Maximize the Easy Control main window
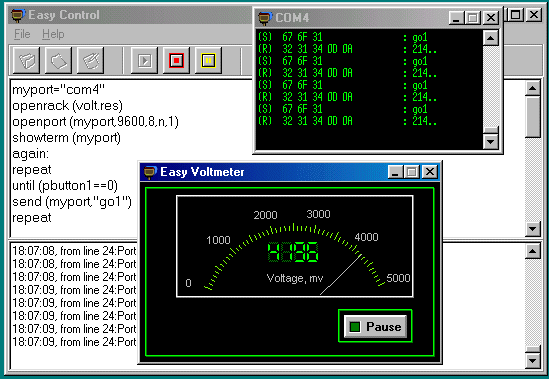Screen dimensions: 549x379 click(x=516, y=15)
